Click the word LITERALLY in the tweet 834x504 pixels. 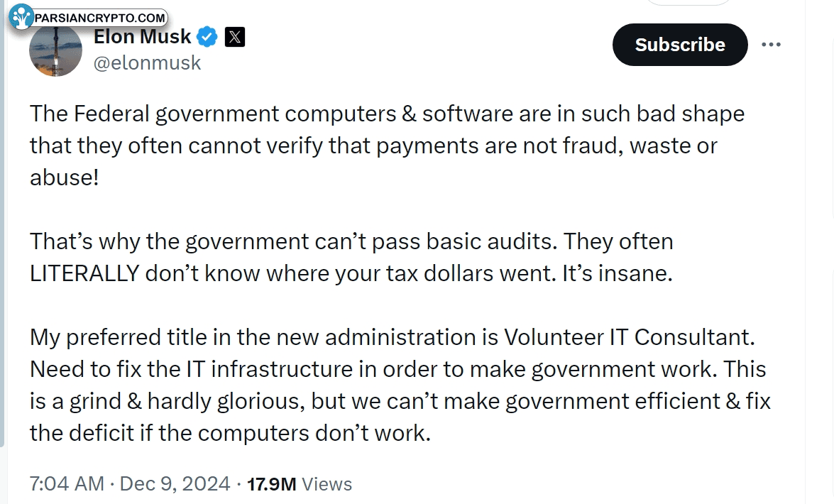pos(84,273)
